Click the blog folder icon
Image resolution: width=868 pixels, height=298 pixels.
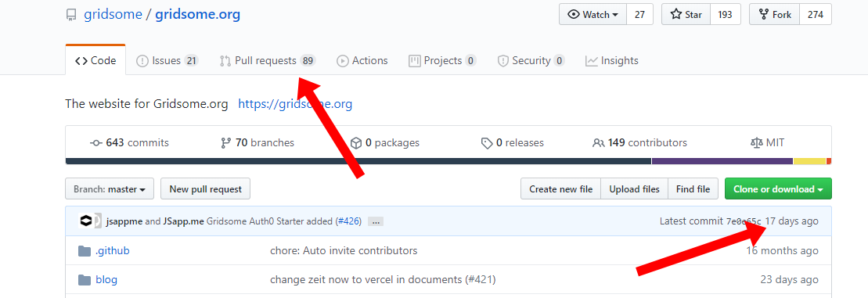(x=85, y=280)
